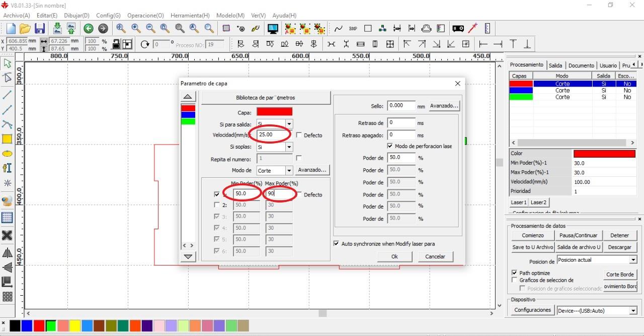This screenshot has height=336, width=644.
Task: Click the magic wand toolbar icon
Action: [473, 29]
